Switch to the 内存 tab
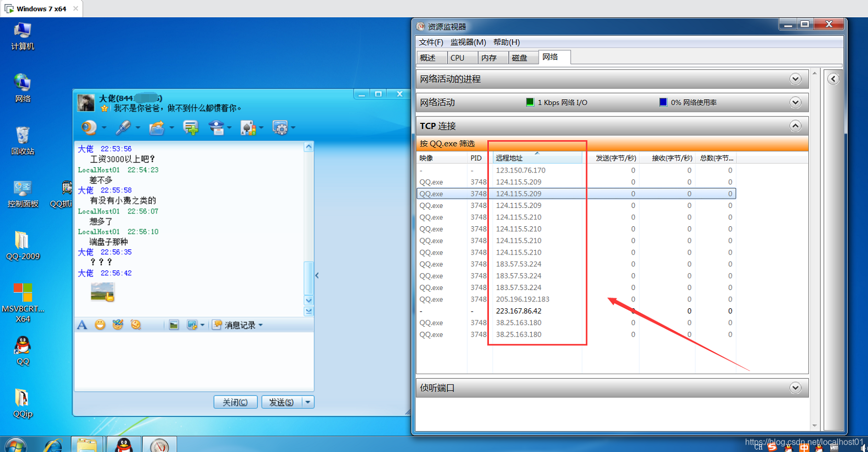This screenshot has height=452, width=868. pos(493,57)
